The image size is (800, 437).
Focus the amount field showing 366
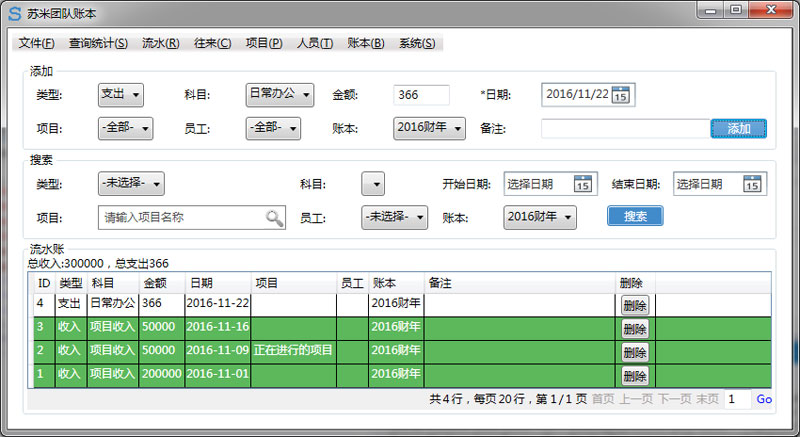pyautogui.click(x=421, y=95)
